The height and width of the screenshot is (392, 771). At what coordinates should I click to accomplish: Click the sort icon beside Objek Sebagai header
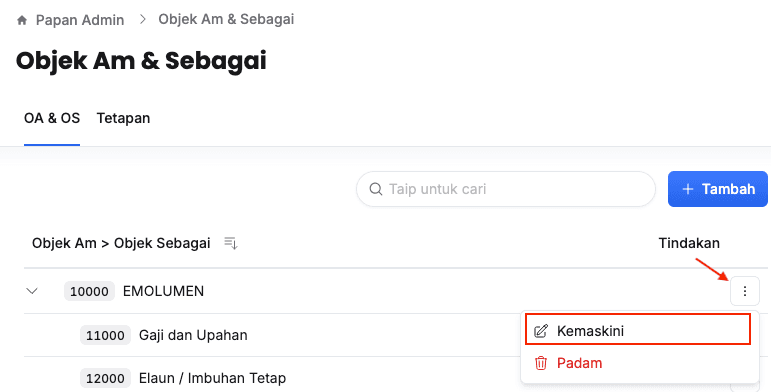coord(231,243)
